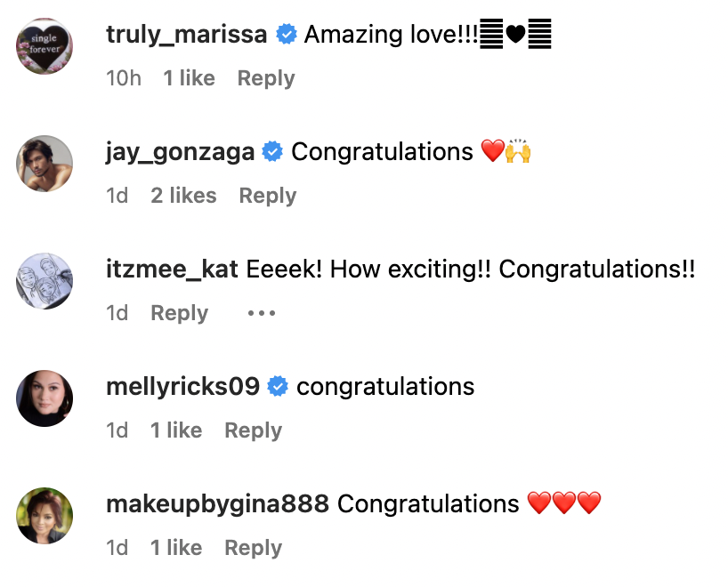Image resolution: width=728 pixels, height=587 pixels.
Task: Open more options on itzmee_kat's comment
Action: point(260,312)
